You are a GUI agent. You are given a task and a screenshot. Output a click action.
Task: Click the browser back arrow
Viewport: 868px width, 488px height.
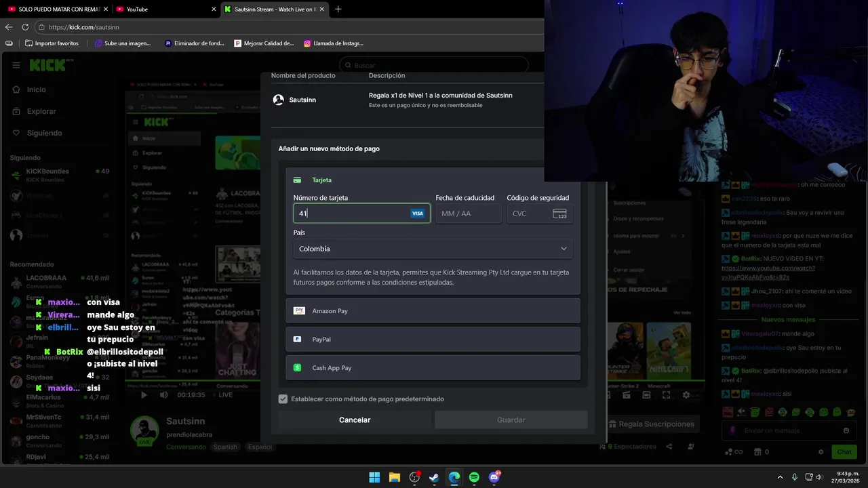click(x=9, y=27)
